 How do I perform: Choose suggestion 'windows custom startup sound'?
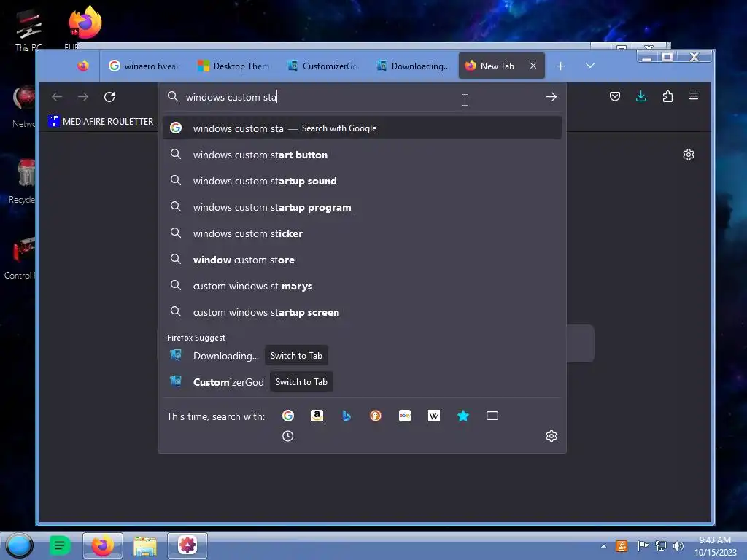[362, 181]
